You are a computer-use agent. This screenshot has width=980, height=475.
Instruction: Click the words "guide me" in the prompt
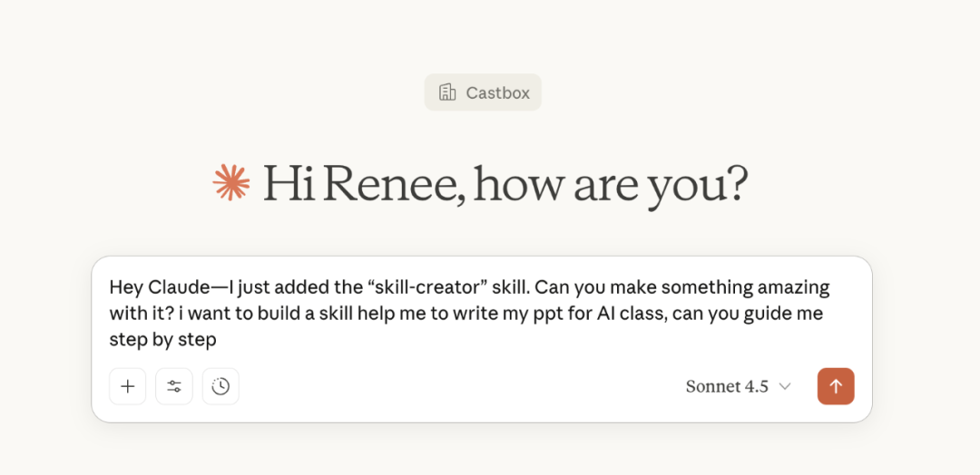[781, 314]
